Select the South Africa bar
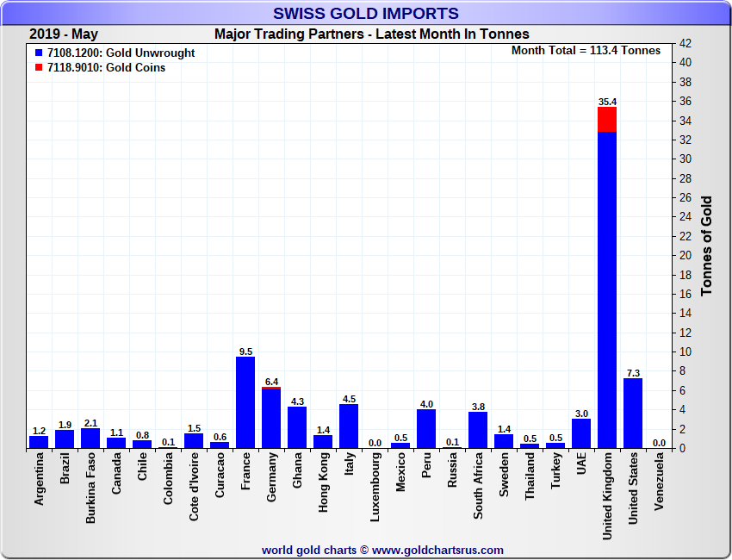The image size is (732, 560). 478,430
